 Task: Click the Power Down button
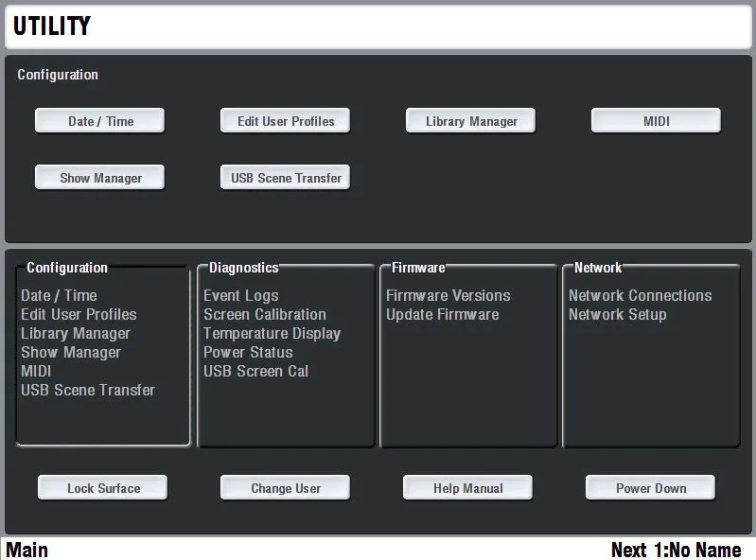(x=650, y=488)
